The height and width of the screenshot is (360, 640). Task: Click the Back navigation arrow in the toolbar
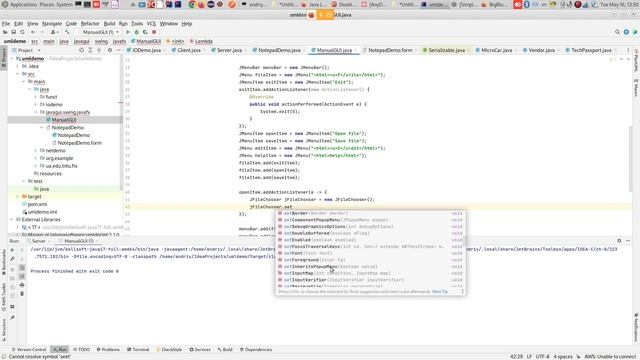33,32
